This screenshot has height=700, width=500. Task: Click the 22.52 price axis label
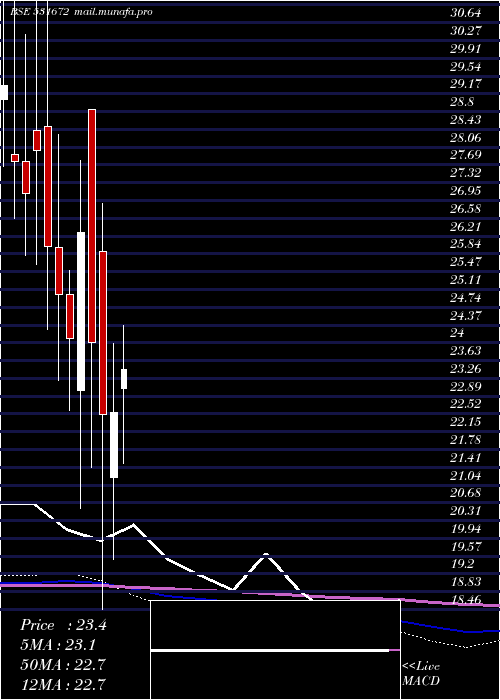(x=466, y=404)
